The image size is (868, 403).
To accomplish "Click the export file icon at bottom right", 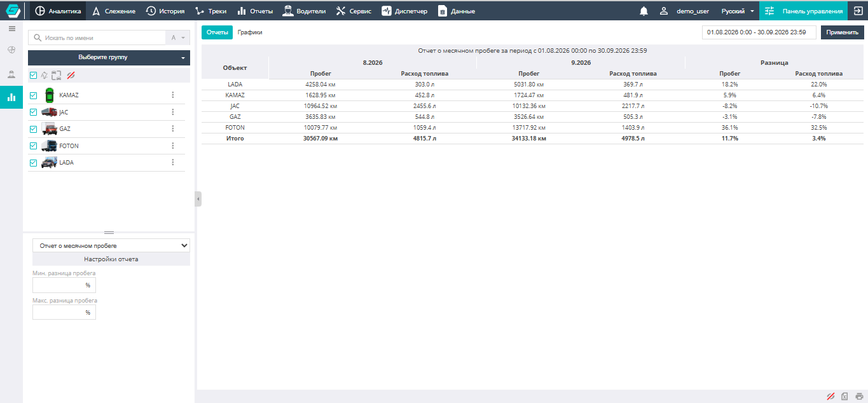I will point(844,397).
